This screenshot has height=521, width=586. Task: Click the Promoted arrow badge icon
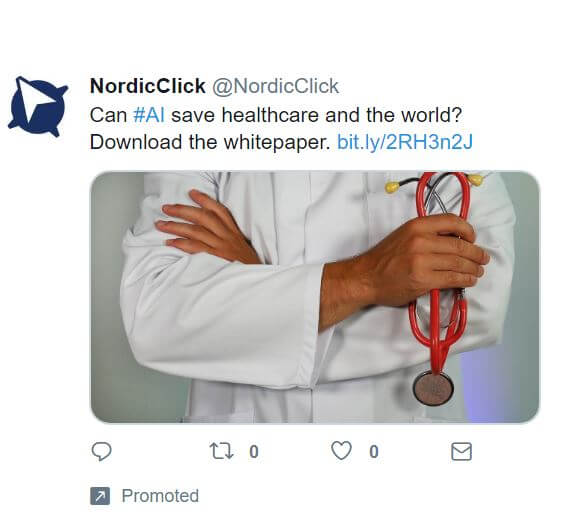tap(100, 496)
